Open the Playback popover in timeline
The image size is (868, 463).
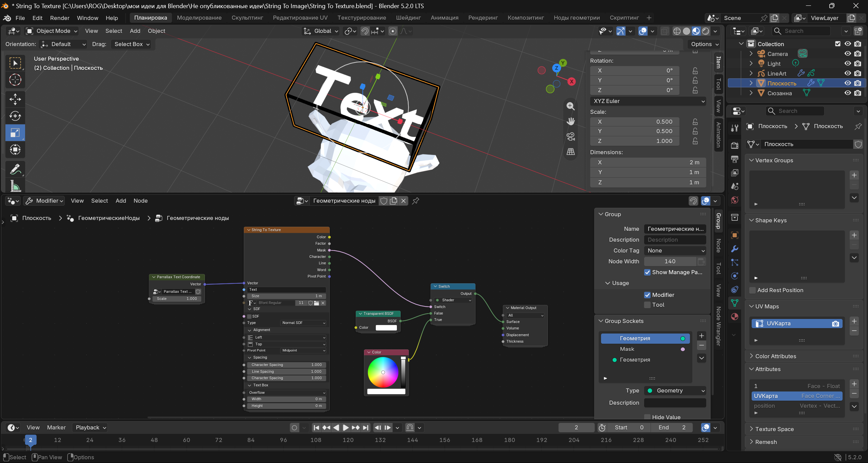pyautogui.click(x=91, y=428)
